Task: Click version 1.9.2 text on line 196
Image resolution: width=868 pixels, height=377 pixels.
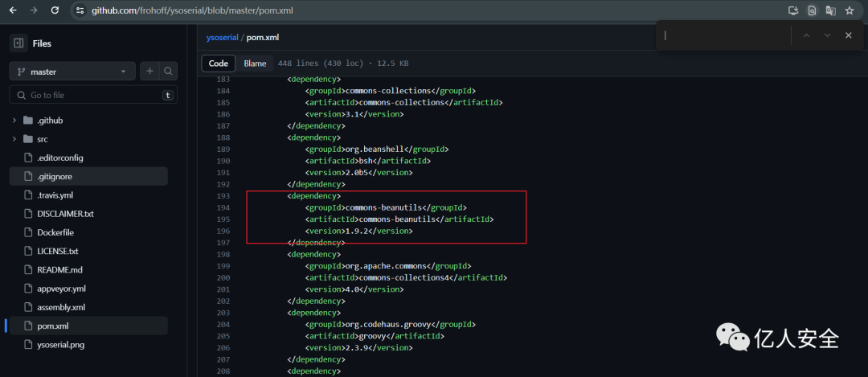Action: (357, 231)
